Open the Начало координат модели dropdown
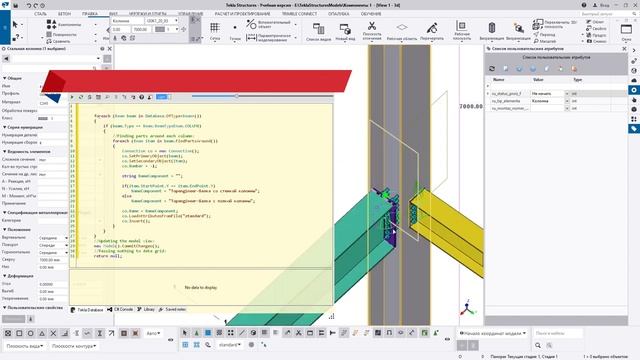The image size is (640, 360). point(492,333)
